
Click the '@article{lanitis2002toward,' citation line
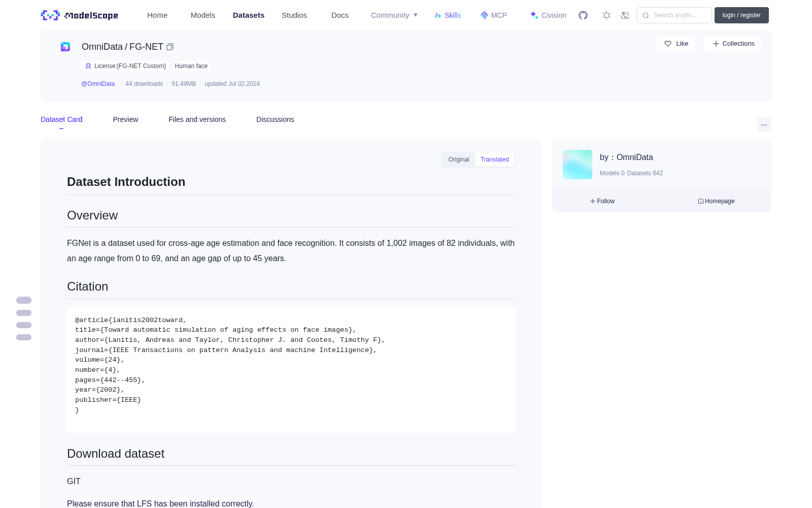(131, 320)
